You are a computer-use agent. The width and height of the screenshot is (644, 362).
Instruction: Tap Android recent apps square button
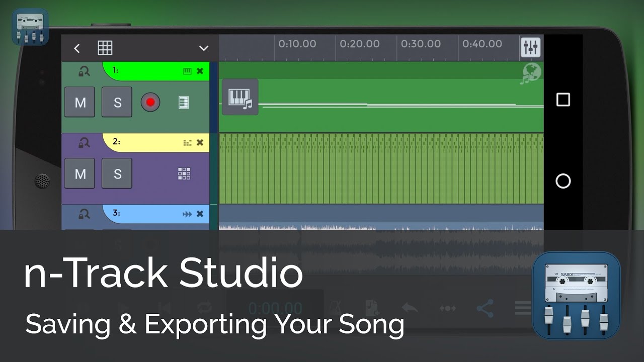(x=563, y=100)
